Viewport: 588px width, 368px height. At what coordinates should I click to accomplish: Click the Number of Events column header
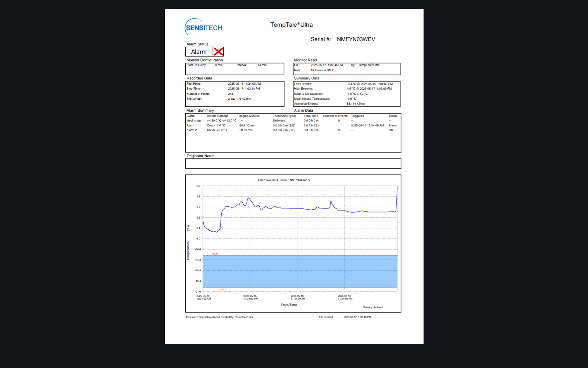[x=335, y=116]
